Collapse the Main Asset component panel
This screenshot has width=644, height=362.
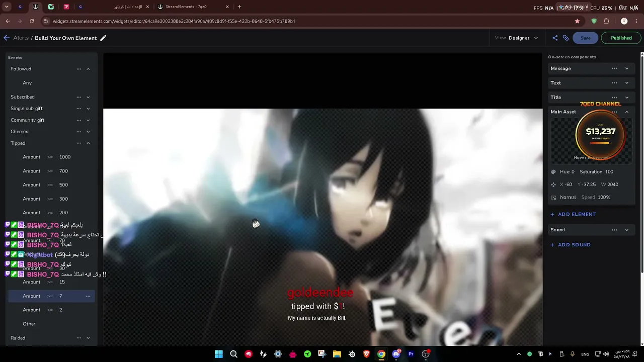627,112
